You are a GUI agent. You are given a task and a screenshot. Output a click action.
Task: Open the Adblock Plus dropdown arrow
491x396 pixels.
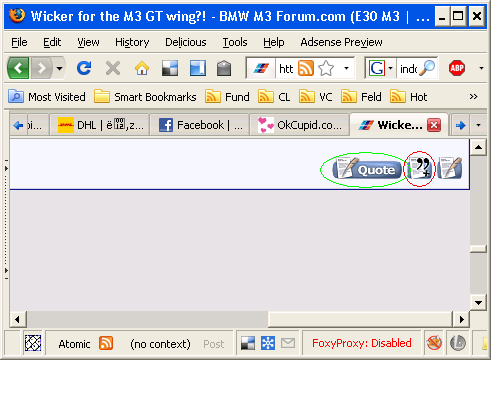481,68
